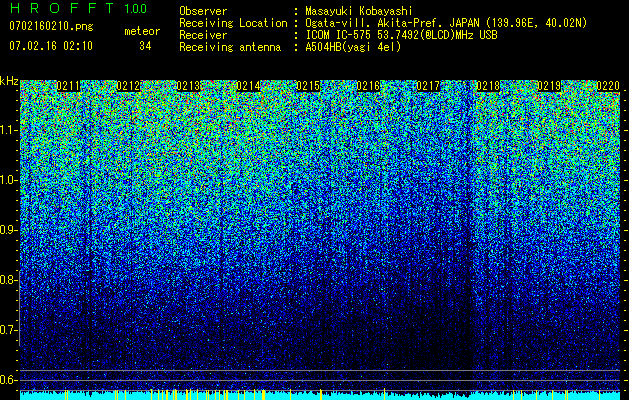Click the 0219 time marker label
This screenshot has height=400, width=629.
point(548,86)
